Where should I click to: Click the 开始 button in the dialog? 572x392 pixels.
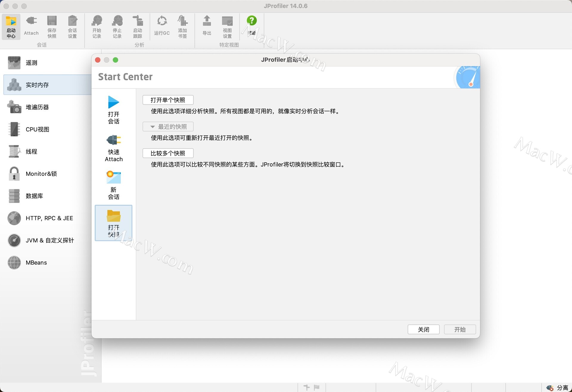coord(460,329)
